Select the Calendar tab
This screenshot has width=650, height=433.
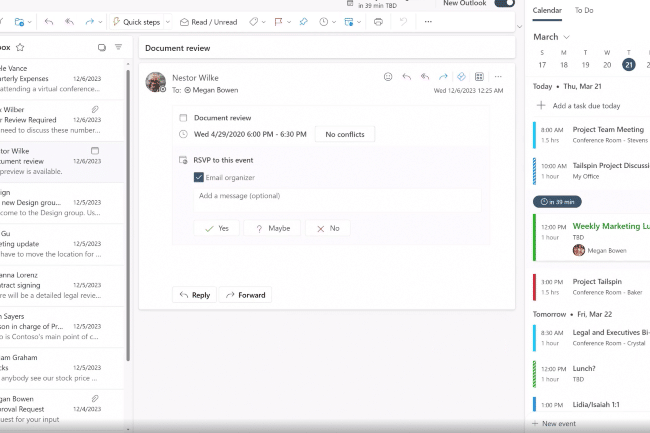pos(547,10)
